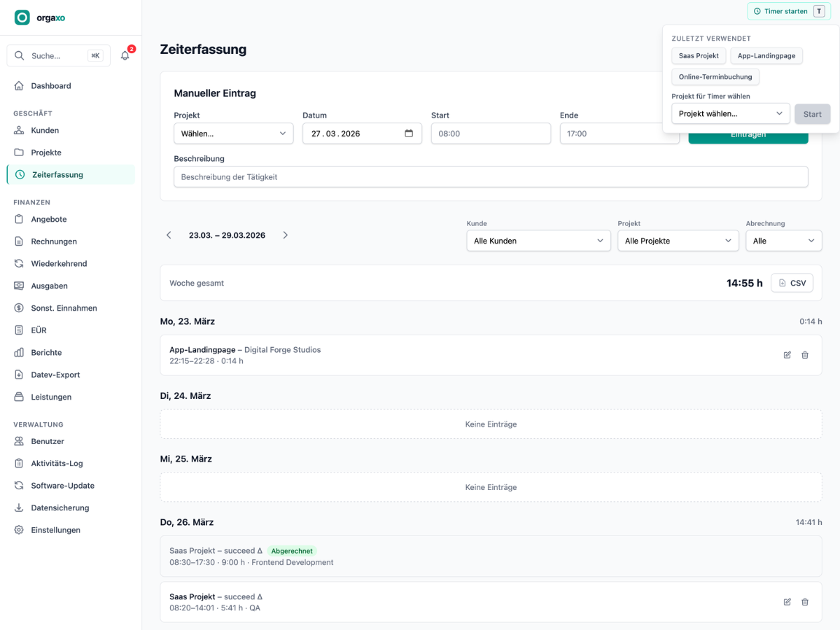
Task: Open the calendar picker in Datum field
Action: [409, 133]
